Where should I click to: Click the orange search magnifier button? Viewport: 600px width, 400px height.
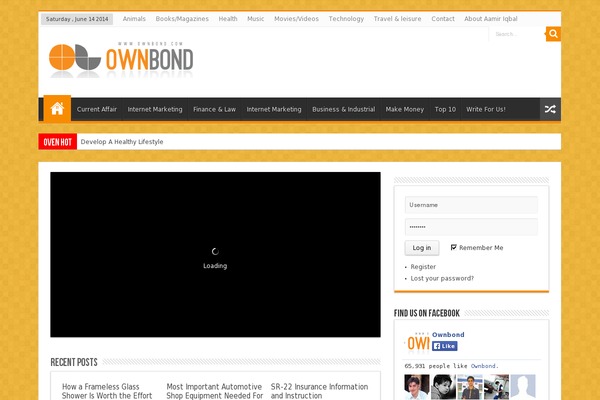pyautogui.click(x=553, y=34)
